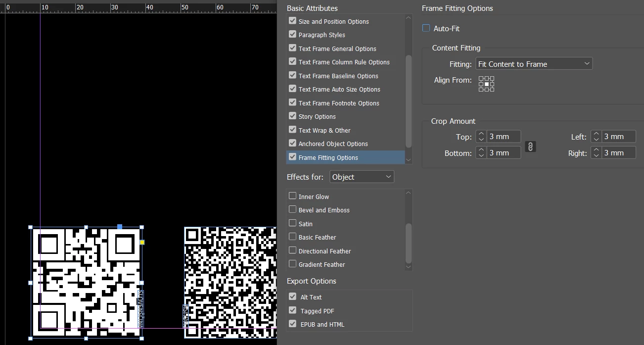
Task: Toggle Anchored Object Options checkbox
Action: click(293, 144)
